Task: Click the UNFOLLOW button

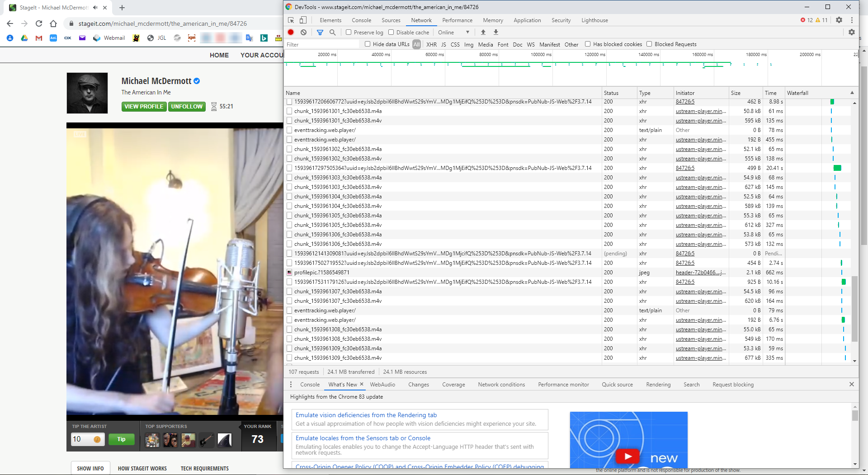Action: [187, 107]
